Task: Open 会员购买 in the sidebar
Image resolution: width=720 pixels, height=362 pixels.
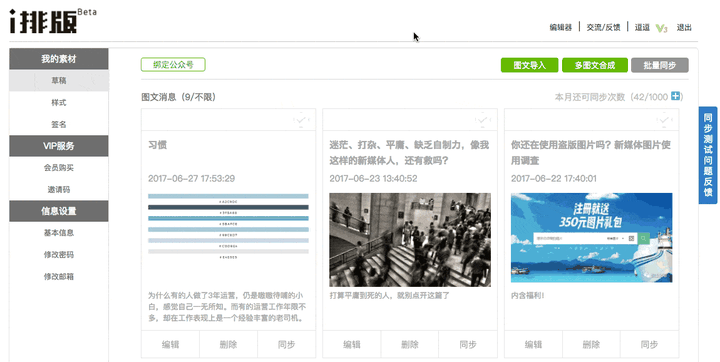Action: coord(59,168)
